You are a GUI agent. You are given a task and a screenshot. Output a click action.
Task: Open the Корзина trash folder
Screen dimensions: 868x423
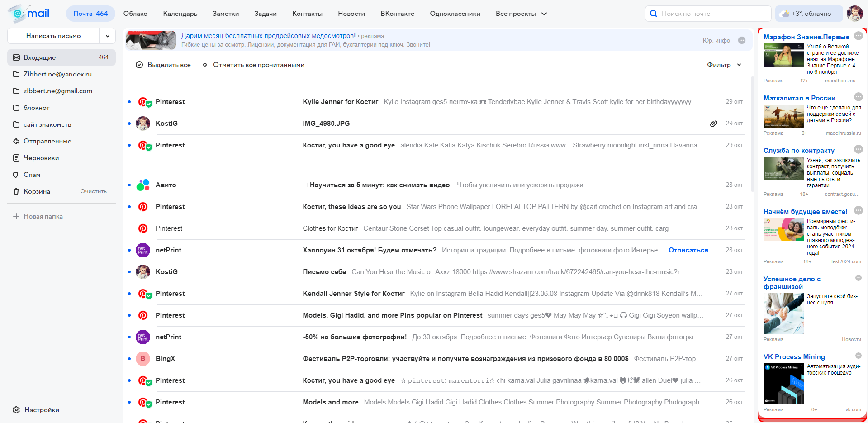tap(36, 191)
